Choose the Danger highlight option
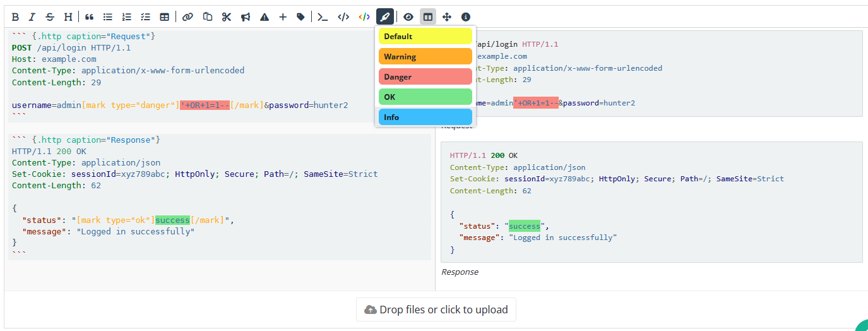Image resolution: width=868 pixels, height=331 pixels. (425, 77)
